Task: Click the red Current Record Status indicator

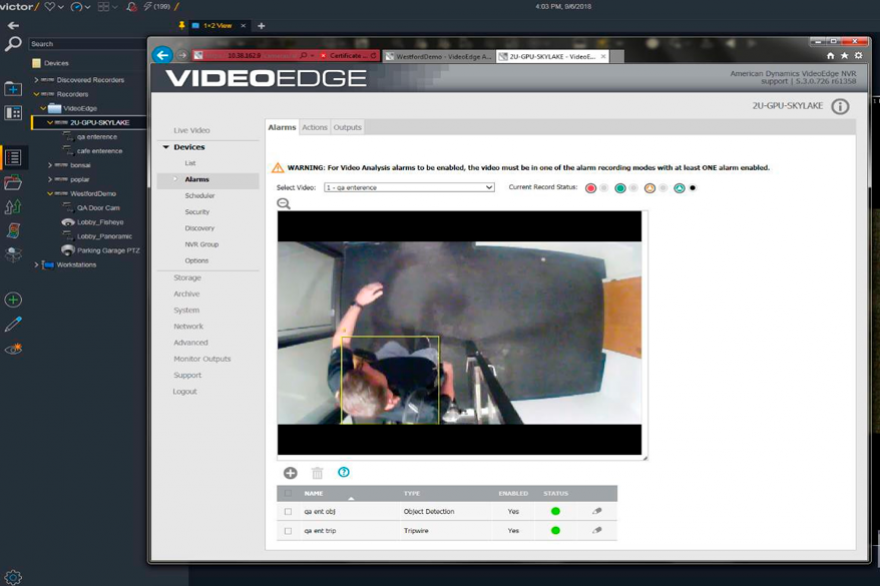Action: coord(593,187)
